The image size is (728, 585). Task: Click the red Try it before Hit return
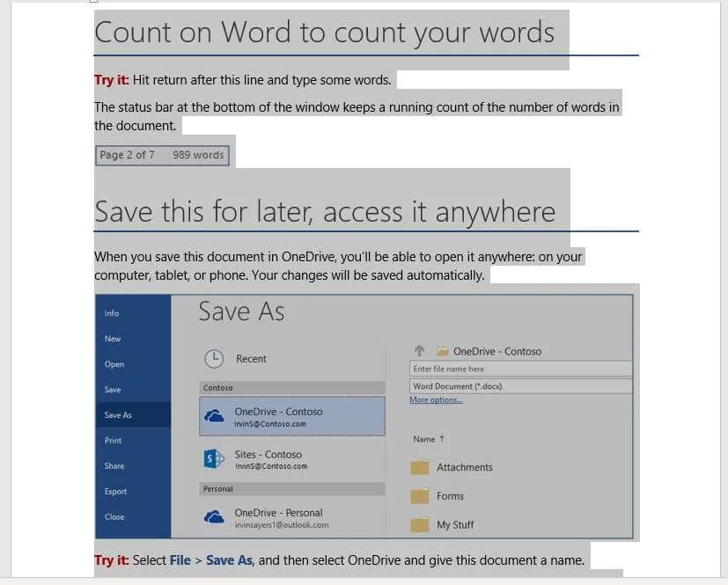click(x=112, y=80)
